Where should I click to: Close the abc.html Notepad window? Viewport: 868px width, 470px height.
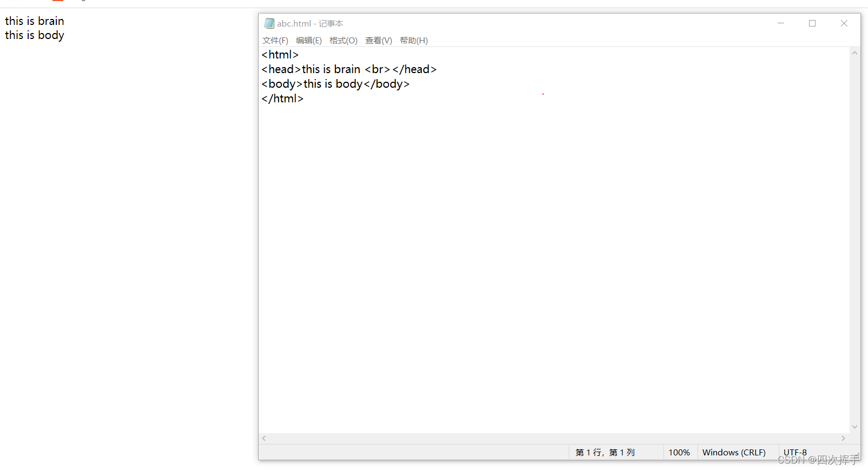pyautogui.click(x=844, y=23)
